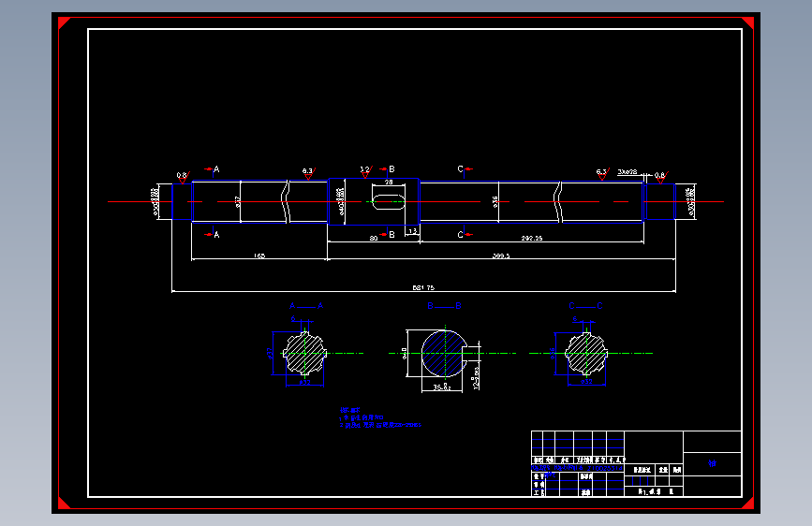Select the "0.8" roughness symbol at left shaft end
The width and height of the screenshot is (812, 526).
[x=183, y=177]
